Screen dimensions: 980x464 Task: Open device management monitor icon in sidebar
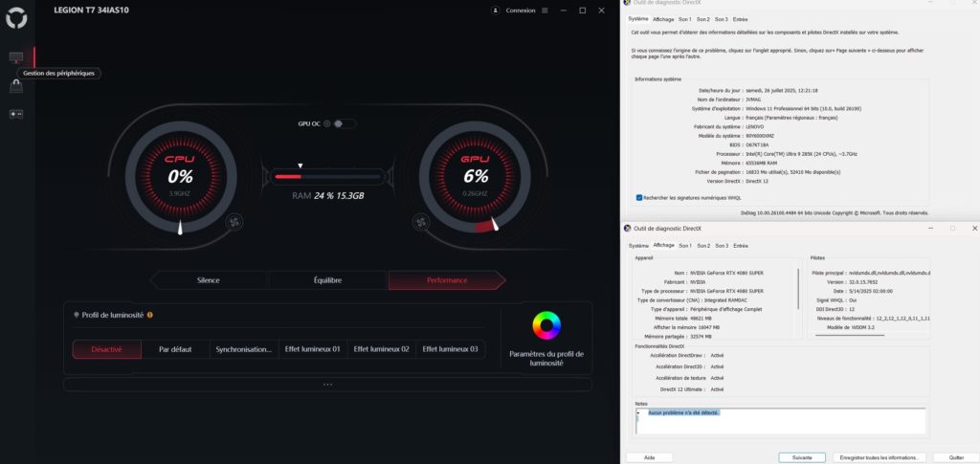coord(16,57)
